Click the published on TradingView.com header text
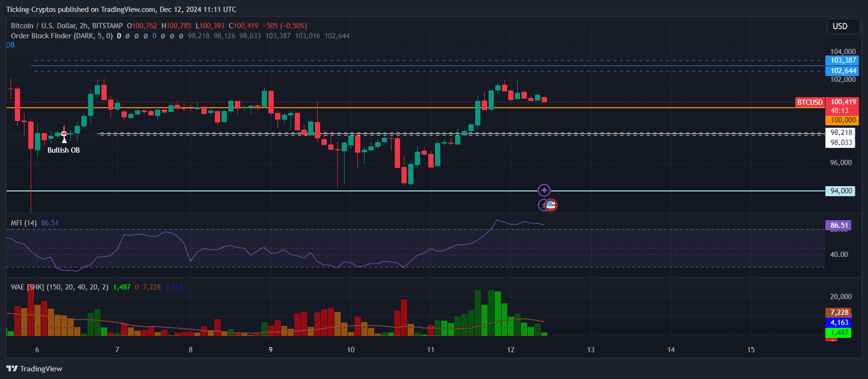 click(122, 10)
